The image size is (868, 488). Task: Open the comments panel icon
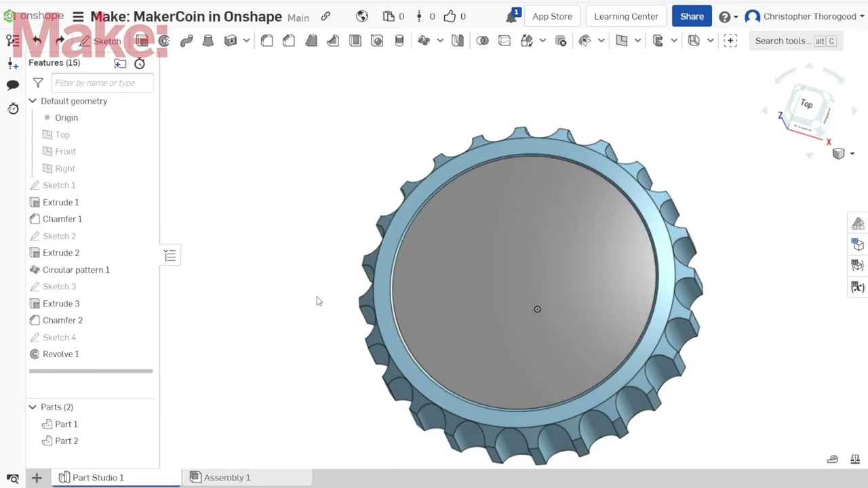coord(13,85)
